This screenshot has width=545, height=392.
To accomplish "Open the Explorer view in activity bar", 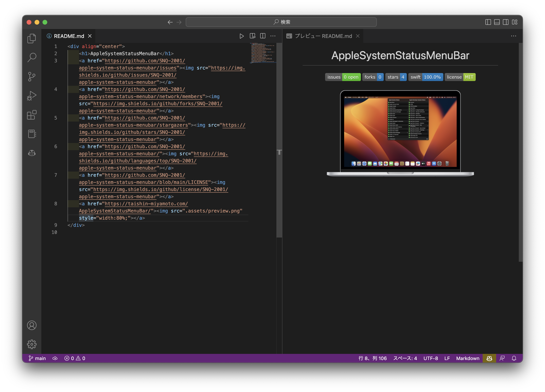I will coord(32,39).
